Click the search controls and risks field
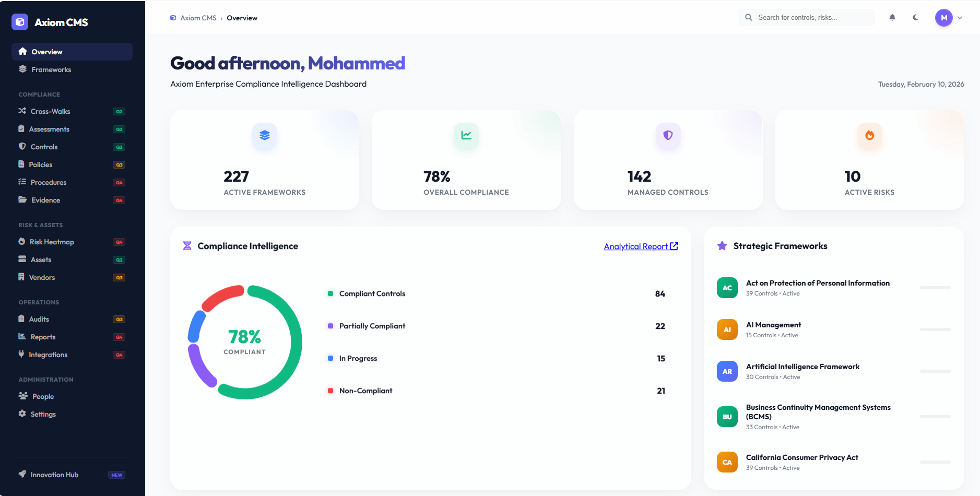980x496 pixels. (806, 17)
